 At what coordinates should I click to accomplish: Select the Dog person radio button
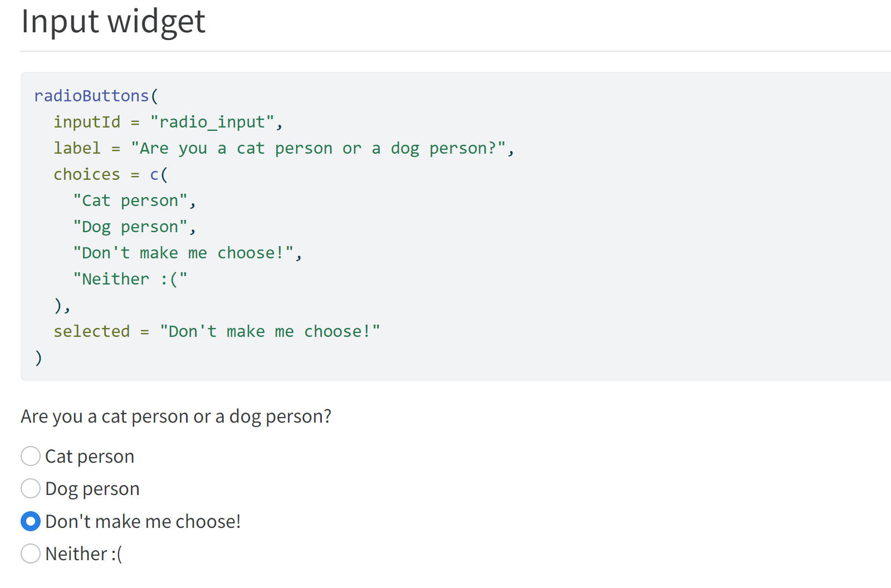coord(31,488)
